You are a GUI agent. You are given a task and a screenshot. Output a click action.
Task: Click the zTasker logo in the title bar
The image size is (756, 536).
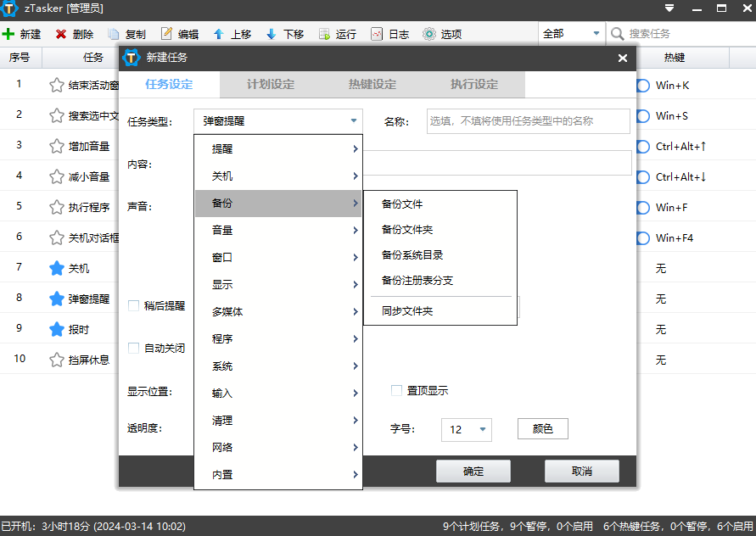click(9, 8)
